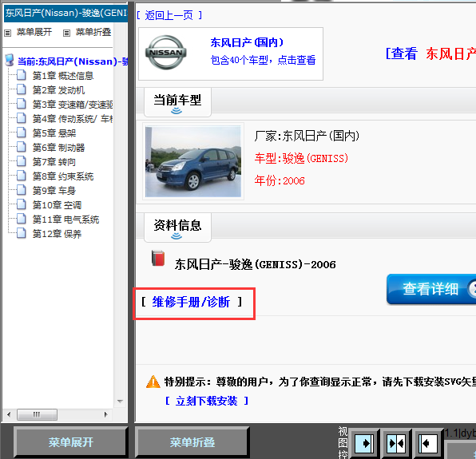
Task: Click the page icon for 第3章 变速箱
Action: [x=22, y=104]
